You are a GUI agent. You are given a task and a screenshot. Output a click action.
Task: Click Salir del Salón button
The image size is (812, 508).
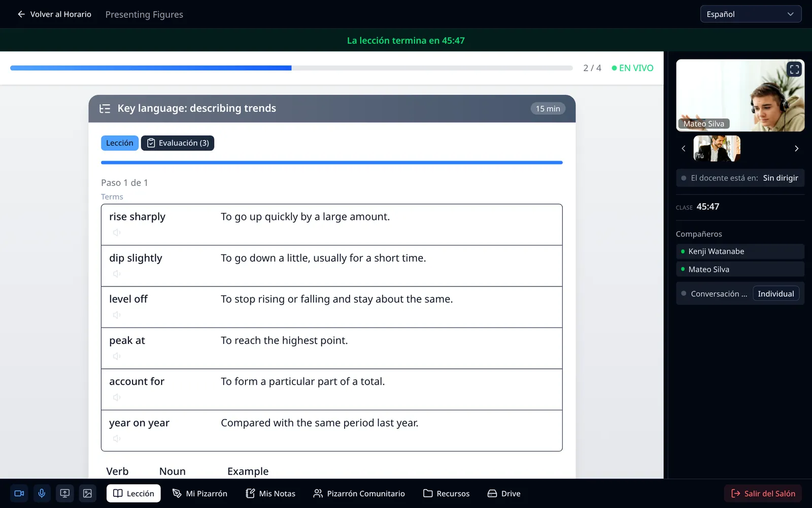point(763,493)
